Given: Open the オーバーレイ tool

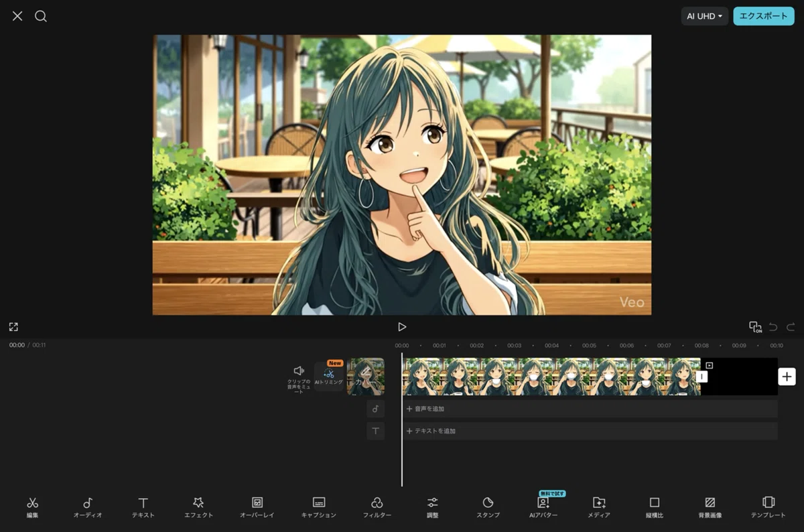Looking at the screenshot, I should [x=257, y=508].
